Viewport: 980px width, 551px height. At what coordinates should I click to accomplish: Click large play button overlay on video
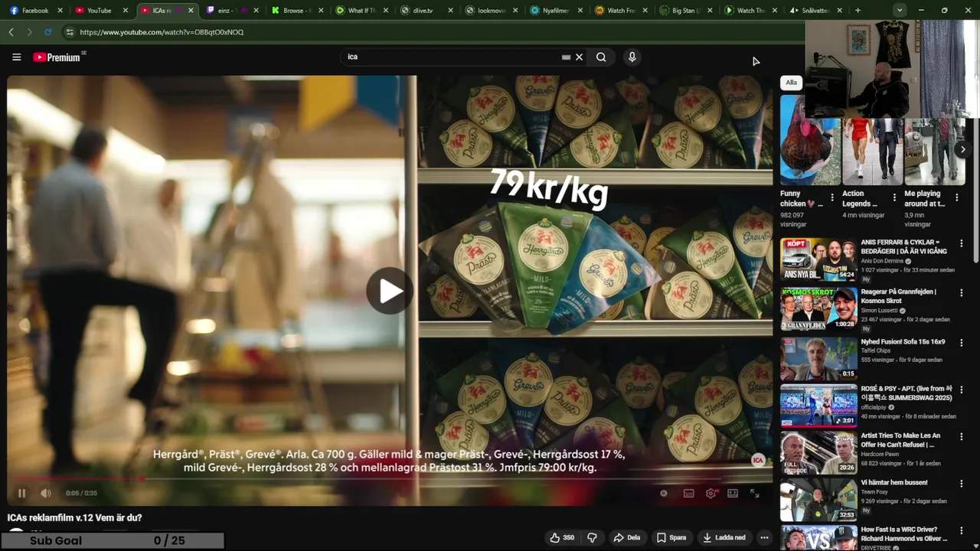point(389,291)
